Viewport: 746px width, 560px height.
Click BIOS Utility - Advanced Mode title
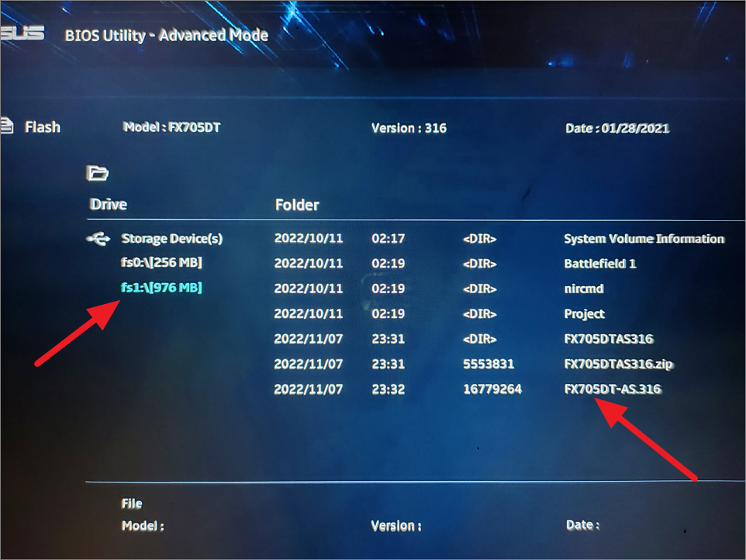coord(167,35)
